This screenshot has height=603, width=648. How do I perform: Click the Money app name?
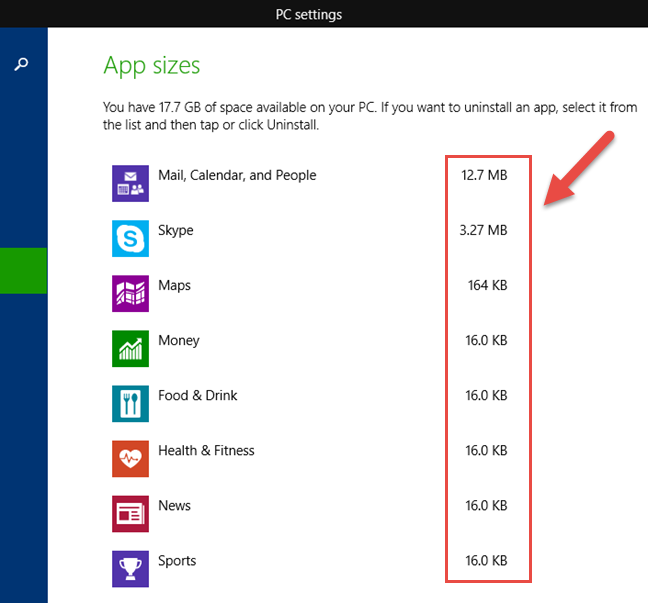(x=179, y=341)
